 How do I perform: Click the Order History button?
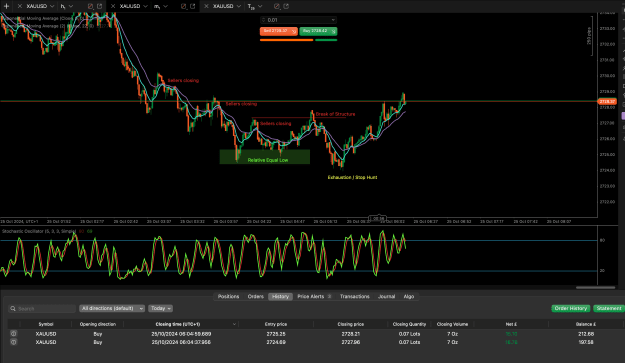[570, 308]
